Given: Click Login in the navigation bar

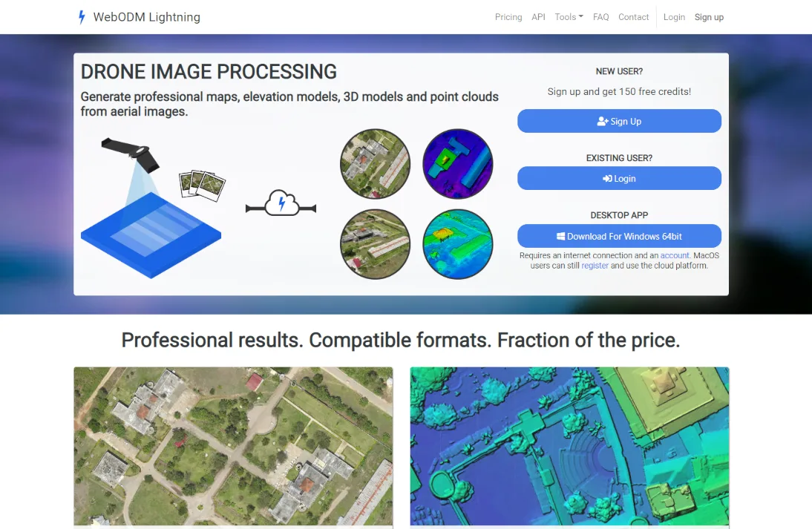Looking at the screenshot, I should 674,17.
